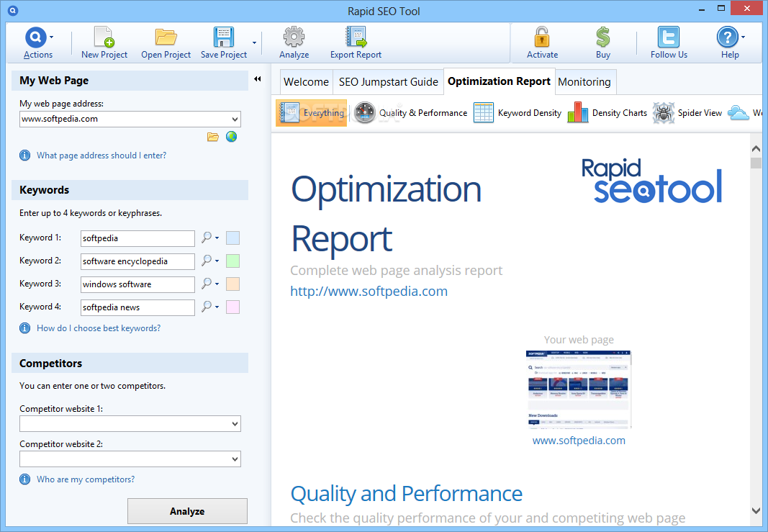Image resolution: width=768 pixels, height=532 pixels.
Task: Click the Quality and Performance heading text
Action: click(x=407, y=494)
